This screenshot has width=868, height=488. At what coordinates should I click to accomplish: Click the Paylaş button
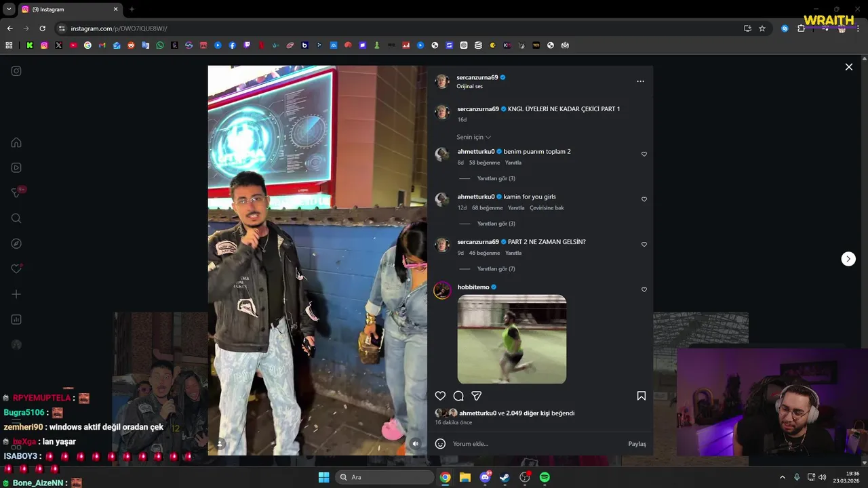coord(637,444)
